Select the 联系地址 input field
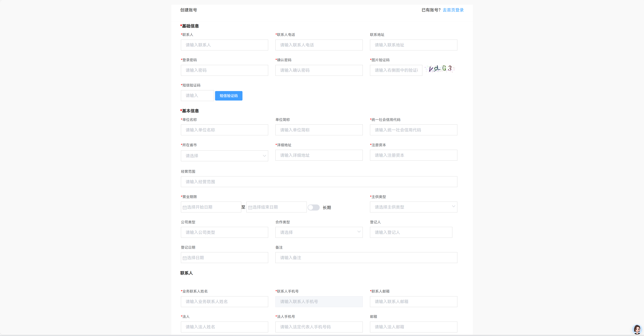The height and width of the screenshot is (336, 644). click(x=413, y=45)
